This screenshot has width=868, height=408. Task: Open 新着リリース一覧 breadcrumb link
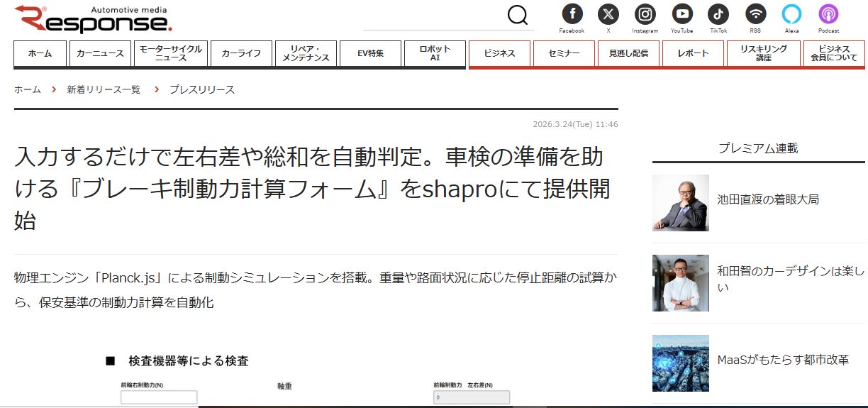pyautogui.click(x=104, y=89)
